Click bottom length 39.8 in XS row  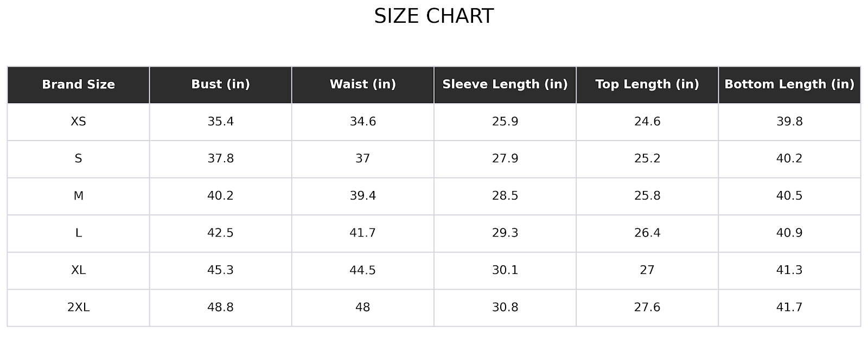(789, 122)
